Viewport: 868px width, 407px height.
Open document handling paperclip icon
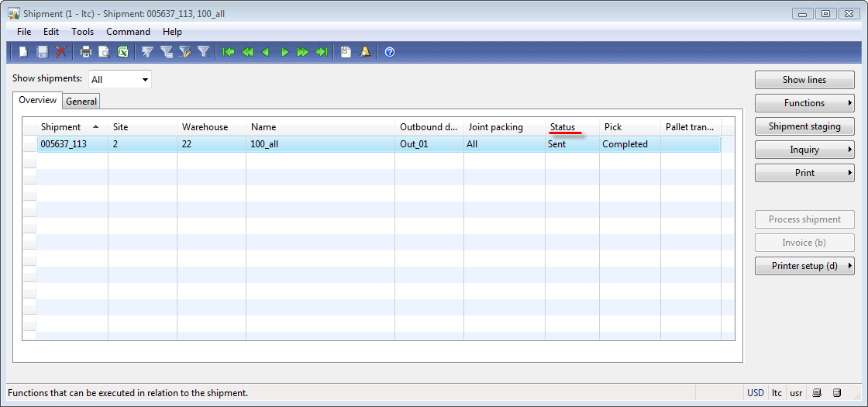(x=346, y=52)
